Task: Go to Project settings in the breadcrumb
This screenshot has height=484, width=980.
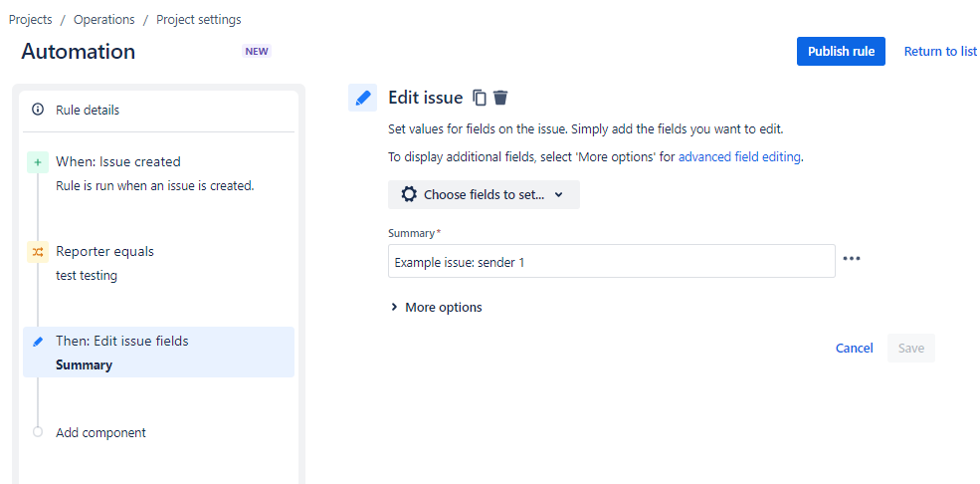Action: (x=199, y=19)
